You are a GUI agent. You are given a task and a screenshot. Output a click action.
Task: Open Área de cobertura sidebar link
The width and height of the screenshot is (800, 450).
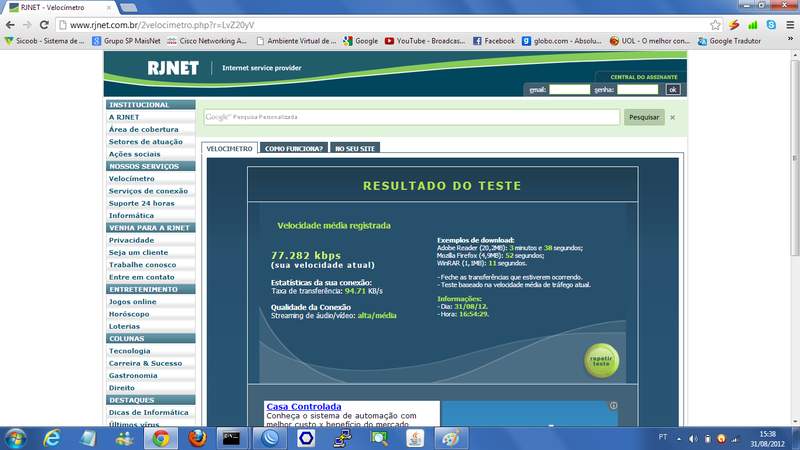coord(143,129)
